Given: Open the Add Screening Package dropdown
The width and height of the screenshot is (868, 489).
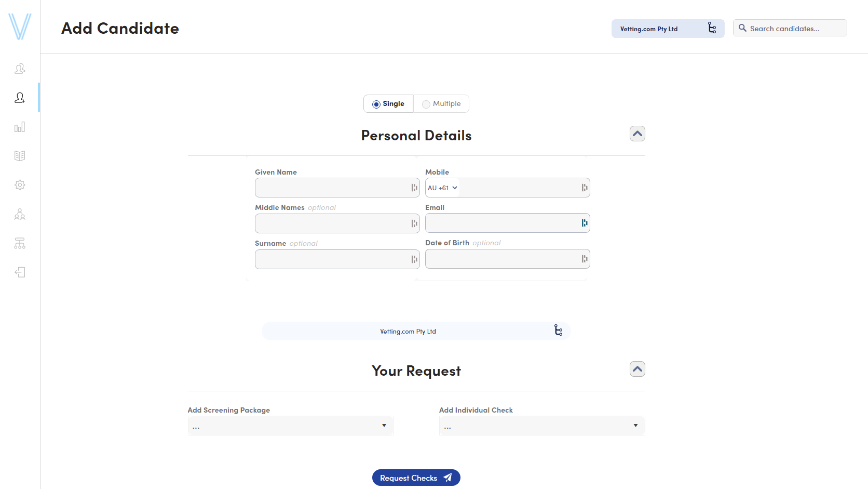Looking at the screenshot, I should click(x=290, y=426).
